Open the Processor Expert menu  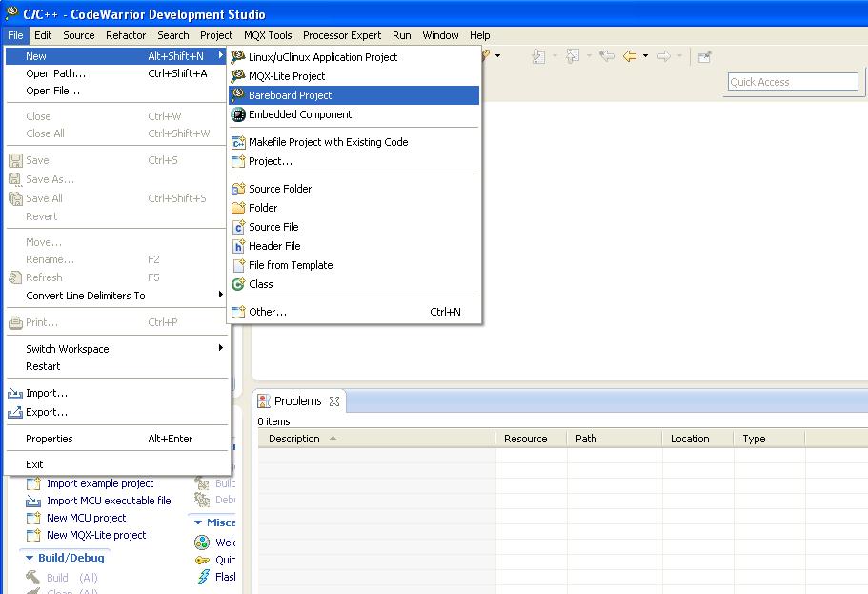[342, 35]
